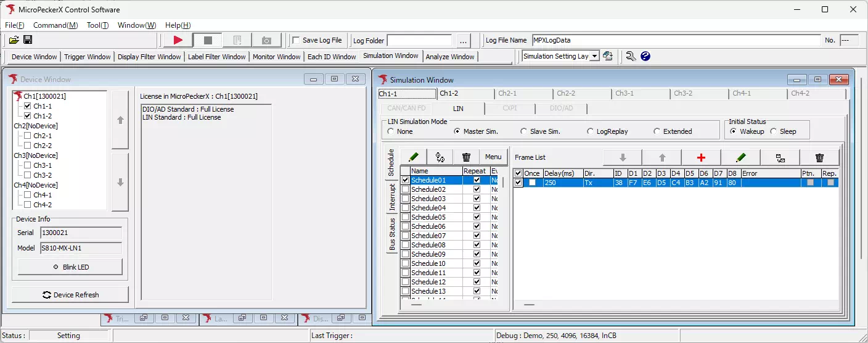Open help with the blue question icon
The height and width of the screenshot is (343, 868).
pos(645,56)
